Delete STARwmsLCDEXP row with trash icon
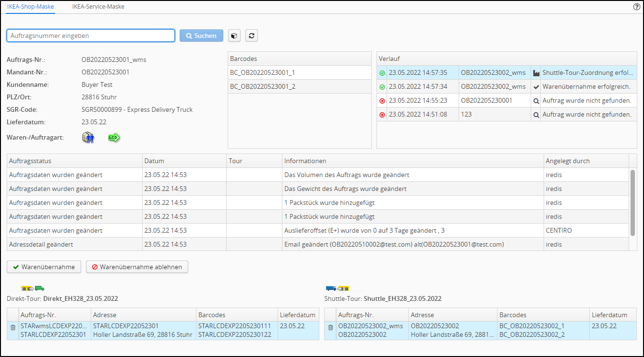This screenshot has width=644, height=357. click(13, 327)
